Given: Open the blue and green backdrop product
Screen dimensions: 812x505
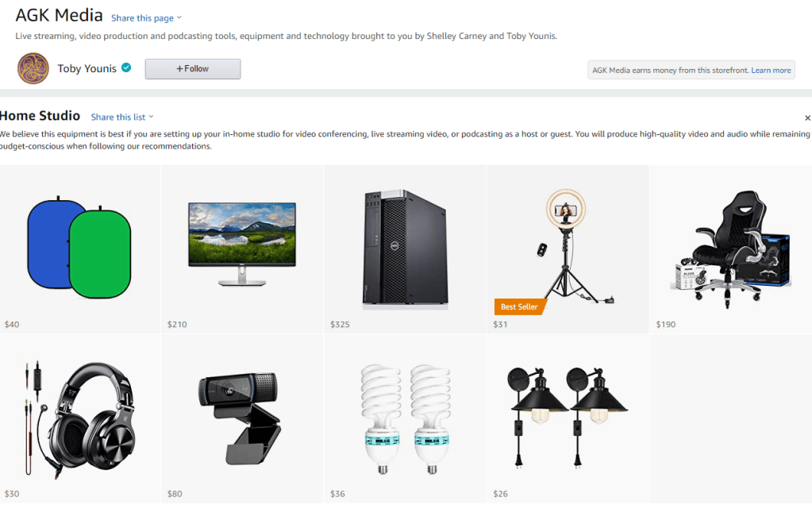Looking at the screenshot, I should (x=79, y=247).
